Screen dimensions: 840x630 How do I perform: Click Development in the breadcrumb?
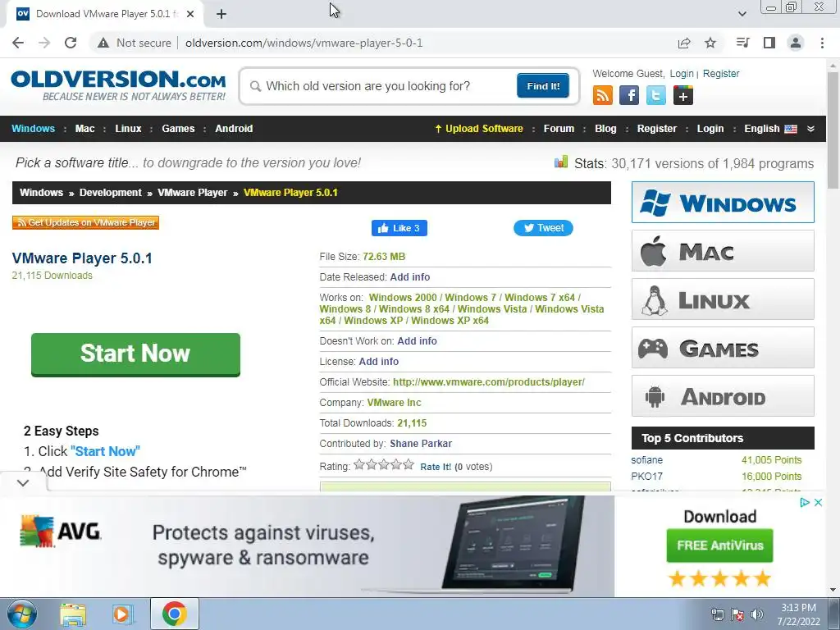pos(111,192)
